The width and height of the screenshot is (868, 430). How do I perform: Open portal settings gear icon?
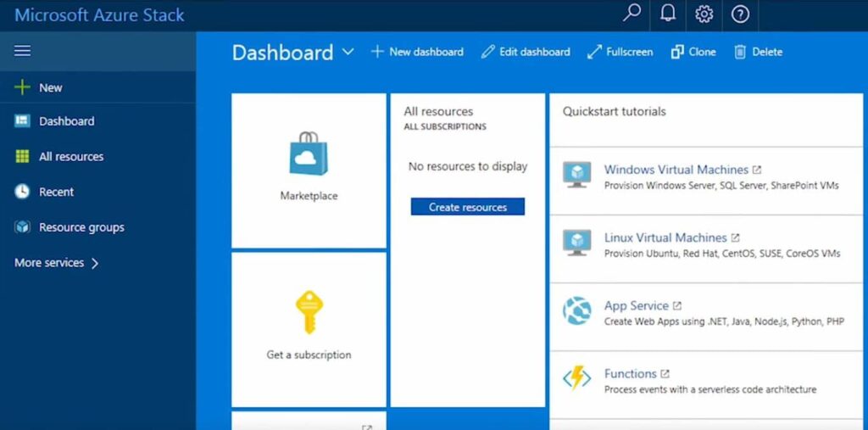click(704, 14)
